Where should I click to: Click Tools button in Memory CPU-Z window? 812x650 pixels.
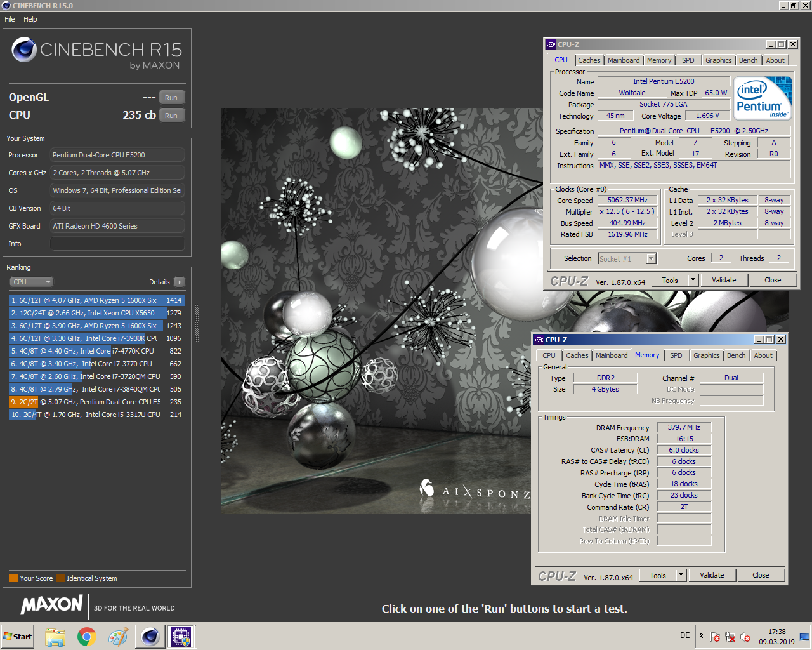(658, 575)
